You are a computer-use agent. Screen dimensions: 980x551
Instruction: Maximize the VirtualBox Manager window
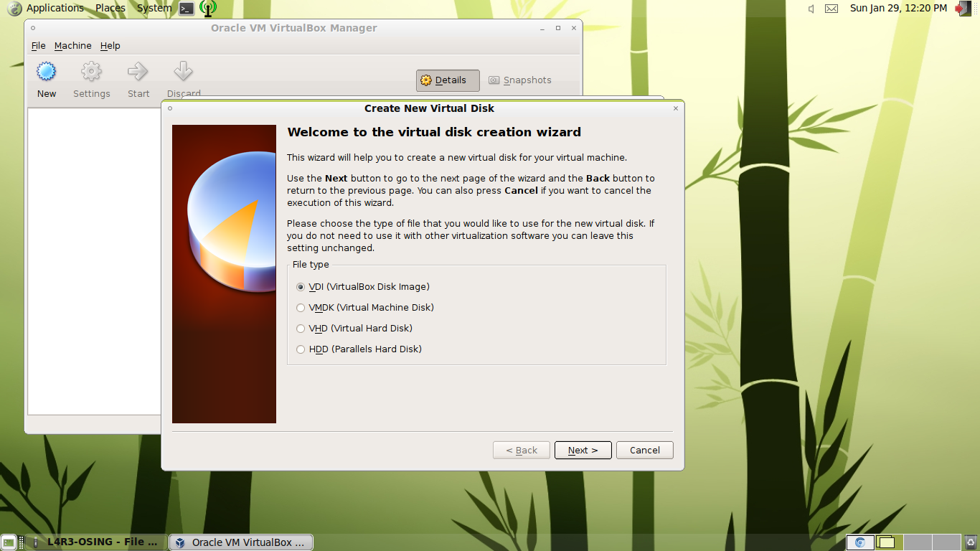(x=558, y=28)
